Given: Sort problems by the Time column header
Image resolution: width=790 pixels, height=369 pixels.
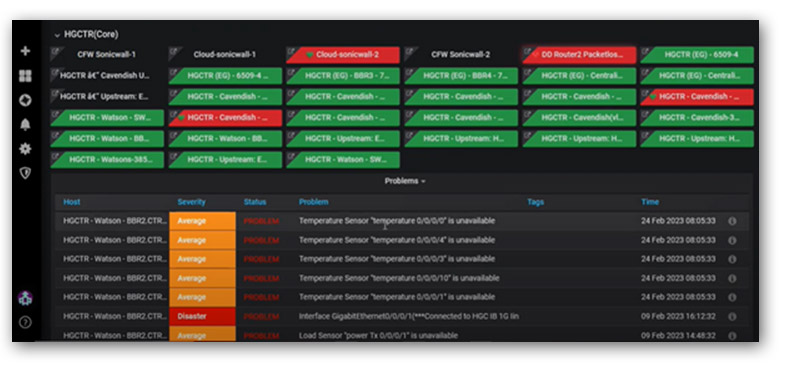Looking at the screenshot, I should point(650,202).
